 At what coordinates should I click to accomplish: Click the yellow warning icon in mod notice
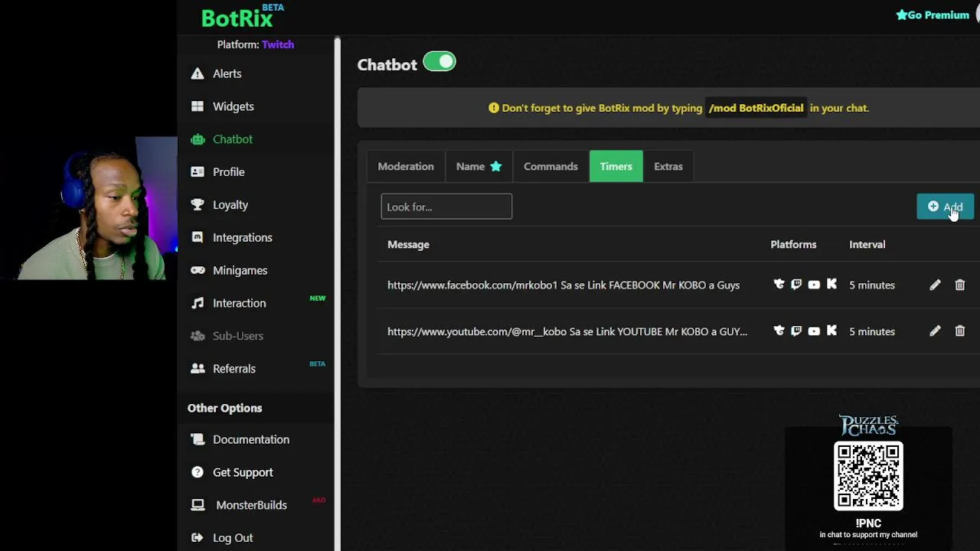pos(494,108)
